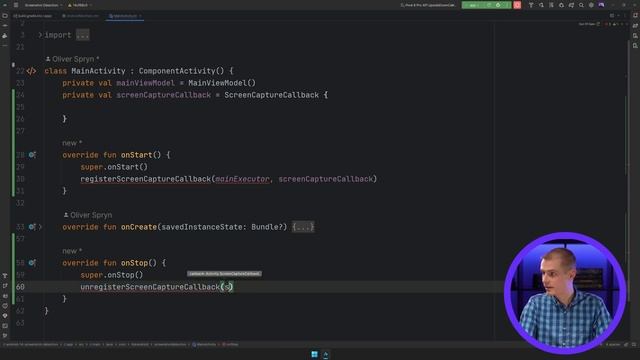Open IDE settings gear icon
640x360 pixels.
[591, 5]
